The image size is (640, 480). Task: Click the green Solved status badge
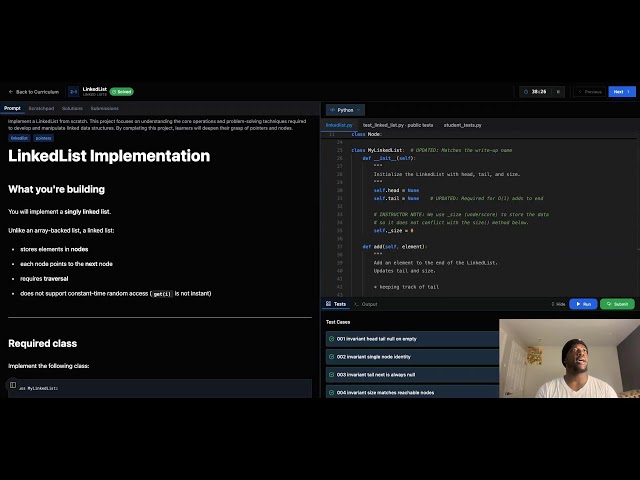tap(122, 92)
